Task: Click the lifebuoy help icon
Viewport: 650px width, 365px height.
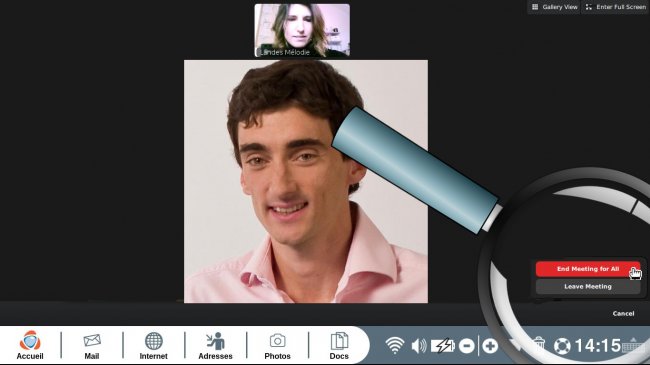Action: (x=562, y=346)
